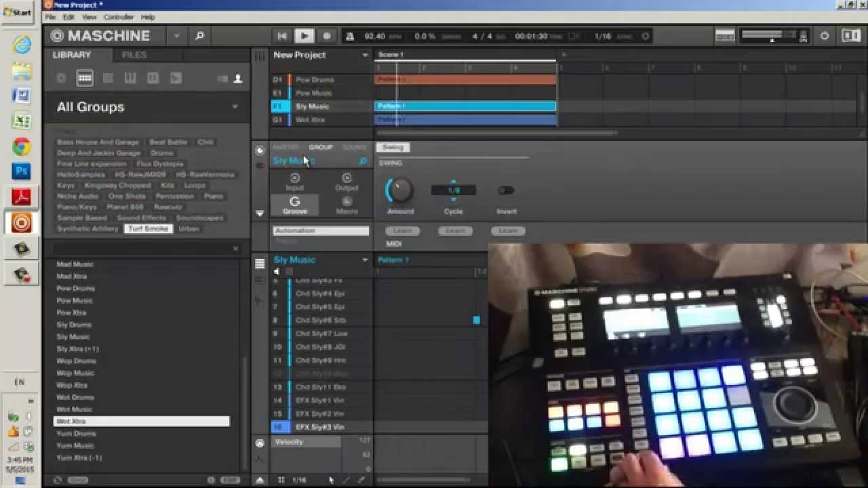
Task: Click the browser search input field
Action: click(x=142, y=249)
